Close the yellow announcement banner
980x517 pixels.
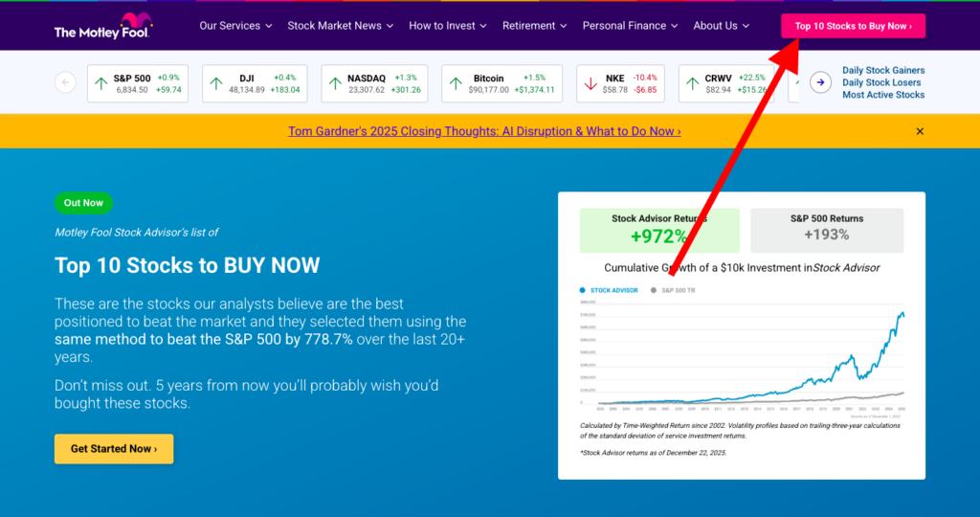click(920, 131)
